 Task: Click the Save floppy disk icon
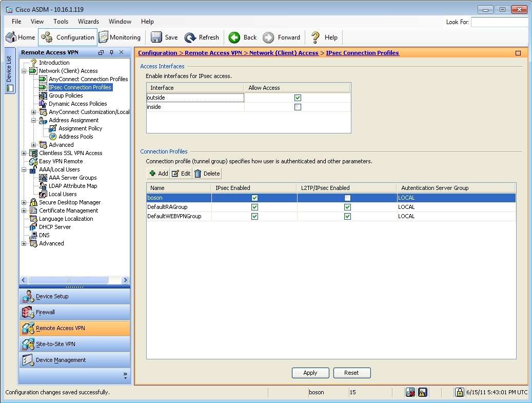(156, 37)
